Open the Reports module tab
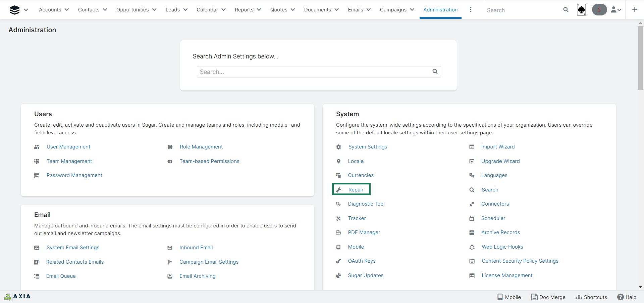This screenshot has width=644, height=303. (244, 10)
